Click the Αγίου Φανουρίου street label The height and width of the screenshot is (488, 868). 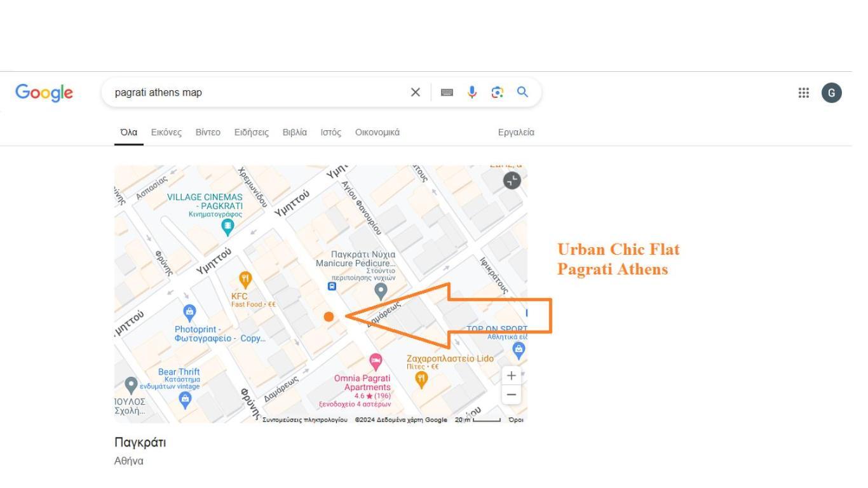coord(361,207)
